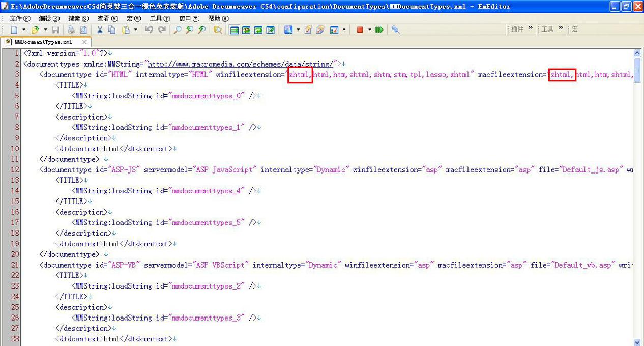
Task: Open the 工具(T) menu
Action: click(160, 18)
